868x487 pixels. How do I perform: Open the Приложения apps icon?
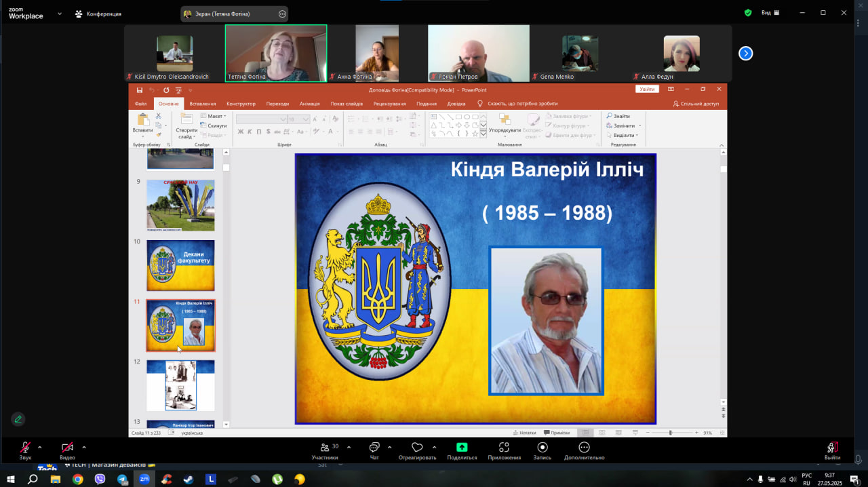click(x=504, y=447)
